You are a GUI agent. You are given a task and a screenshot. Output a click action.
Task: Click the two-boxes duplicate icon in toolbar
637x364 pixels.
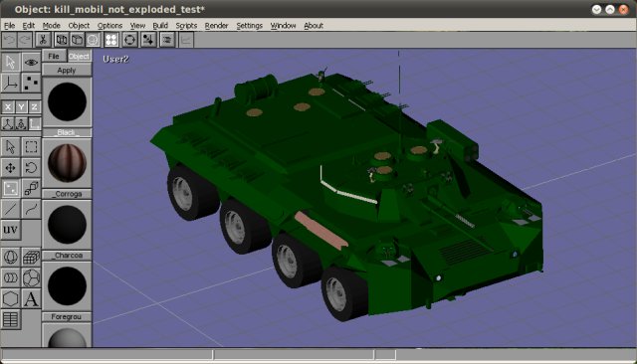coord(62,40)
